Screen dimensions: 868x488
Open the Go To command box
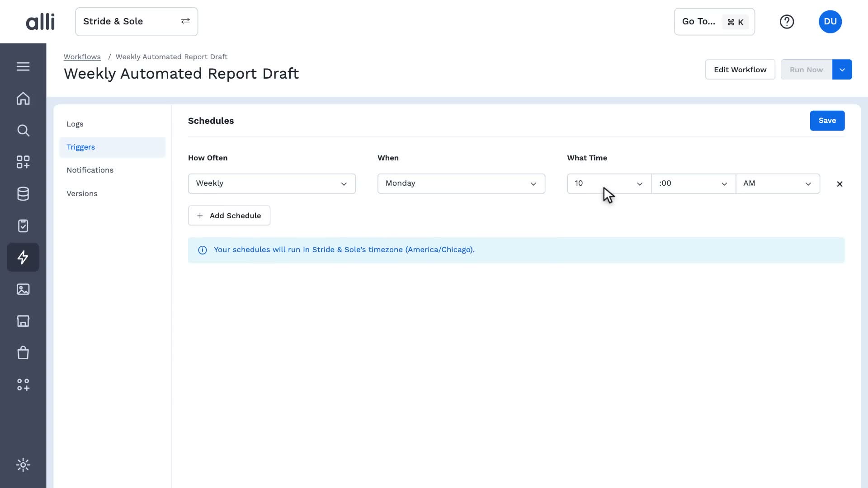pyautogui.click(x=714, y=22)
